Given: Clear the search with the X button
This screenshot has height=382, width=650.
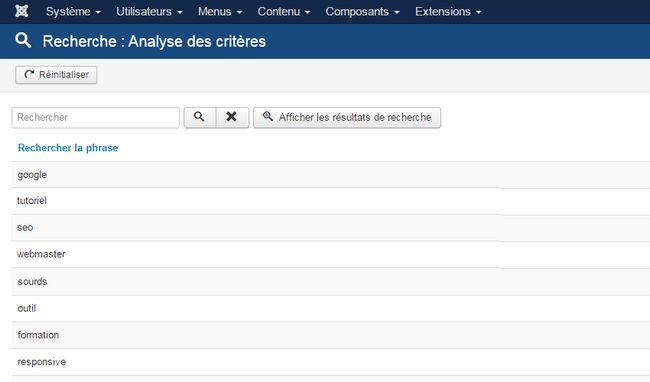Looking at the screenshot, I should pos(232,117).
